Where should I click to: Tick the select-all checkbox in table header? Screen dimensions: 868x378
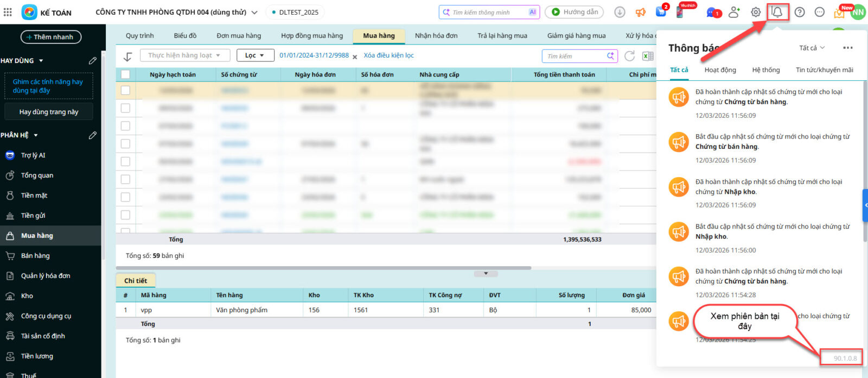click(x=125, y=74)
